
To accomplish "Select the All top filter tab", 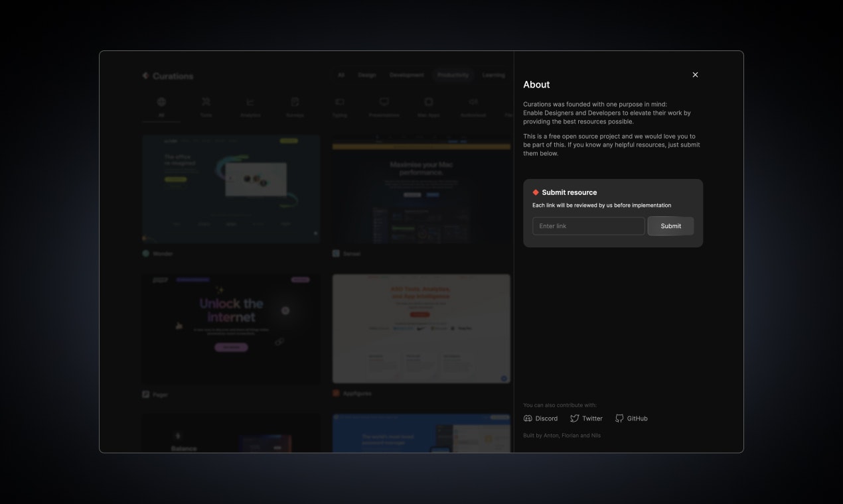I will click(x=341, y=75).
